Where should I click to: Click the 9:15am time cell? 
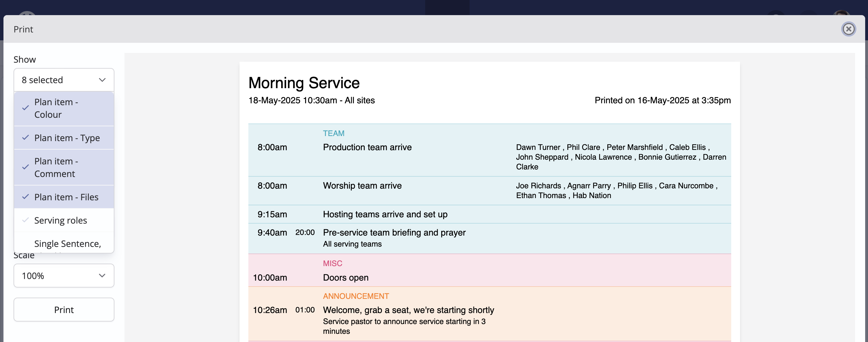[x=272, y=214]
